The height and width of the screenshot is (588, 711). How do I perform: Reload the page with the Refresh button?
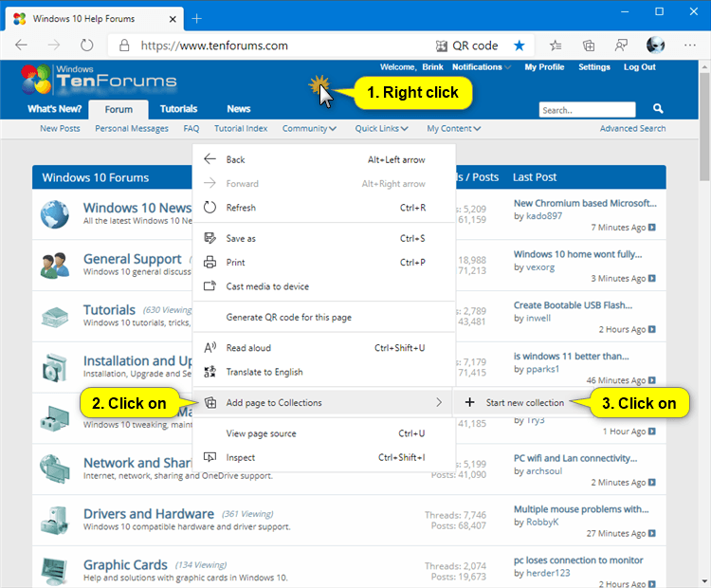tap(86, 45)
